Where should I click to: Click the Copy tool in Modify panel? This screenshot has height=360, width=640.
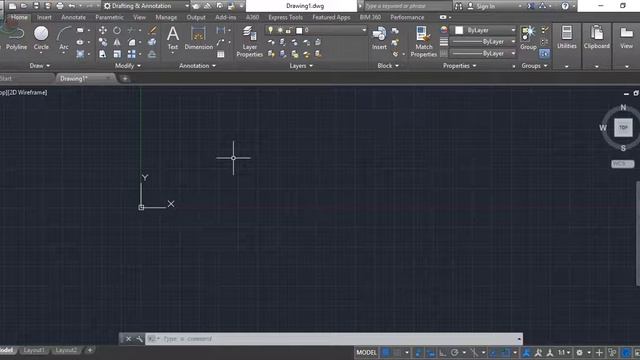pos(103,42)
